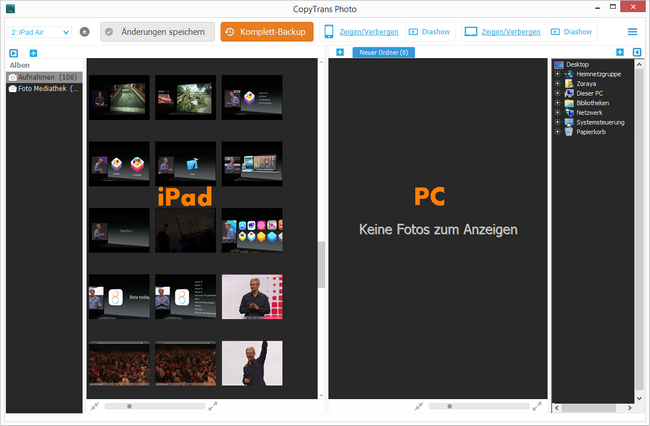Collapse the albums panel with arrow icon

pyautogui.click(x=14, y=53)
